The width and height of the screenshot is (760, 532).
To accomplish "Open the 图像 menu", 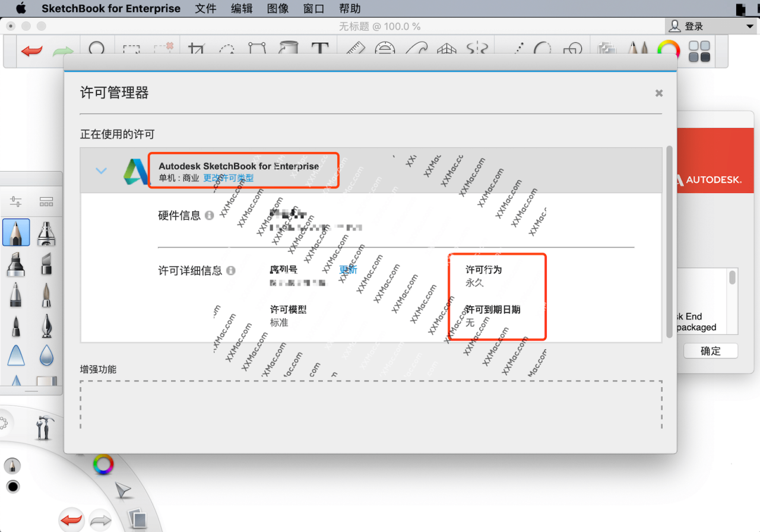I will click(x=278, y=8).
